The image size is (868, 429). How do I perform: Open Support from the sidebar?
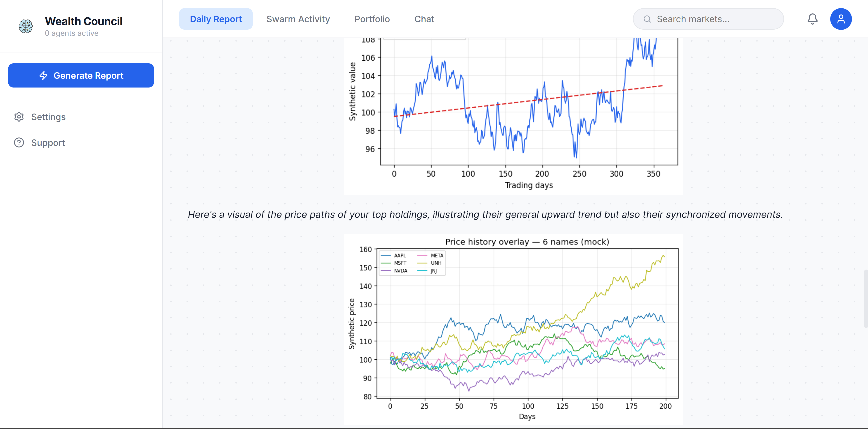48,143
